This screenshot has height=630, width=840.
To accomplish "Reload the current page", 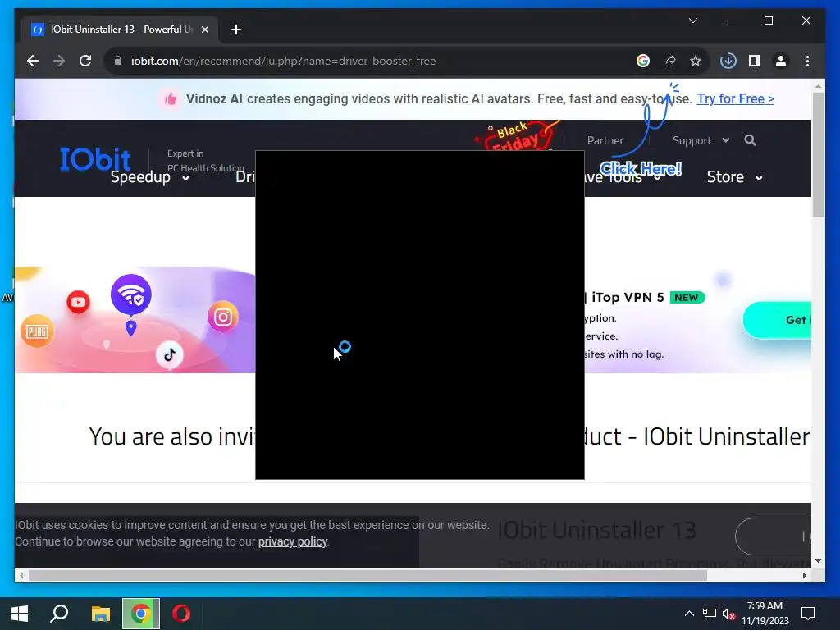I will (x=85, y=61).
